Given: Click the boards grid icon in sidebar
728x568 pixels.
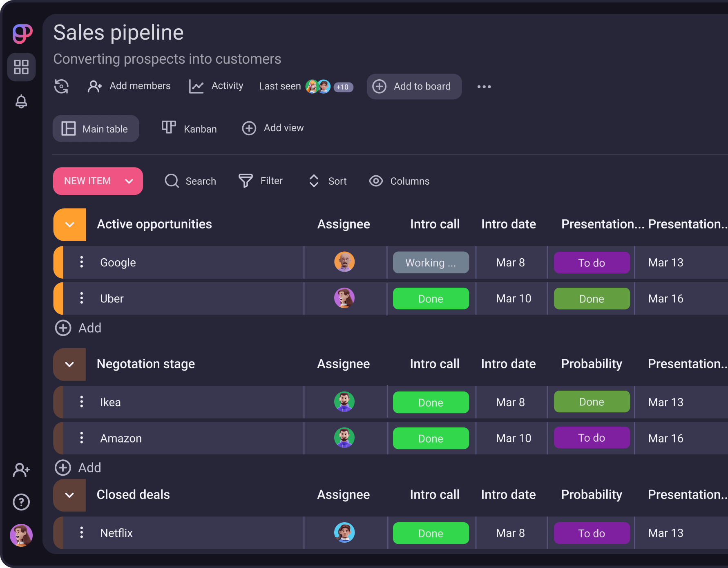Looking at the screenshot, I should pos(21,67).
